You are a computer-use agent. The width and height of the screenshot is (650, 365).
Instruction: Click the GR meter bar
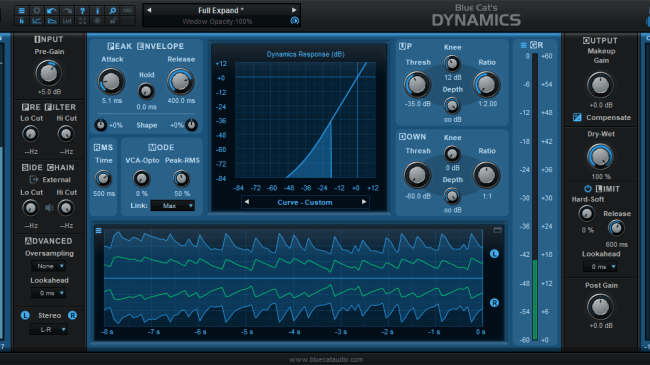point(535,197)
